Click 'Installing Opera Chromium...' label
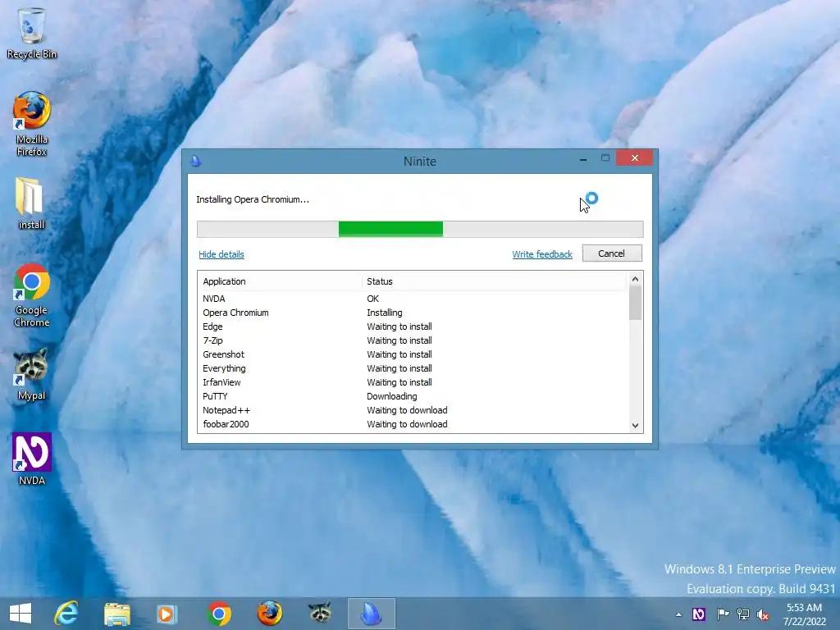 [253, 199]
